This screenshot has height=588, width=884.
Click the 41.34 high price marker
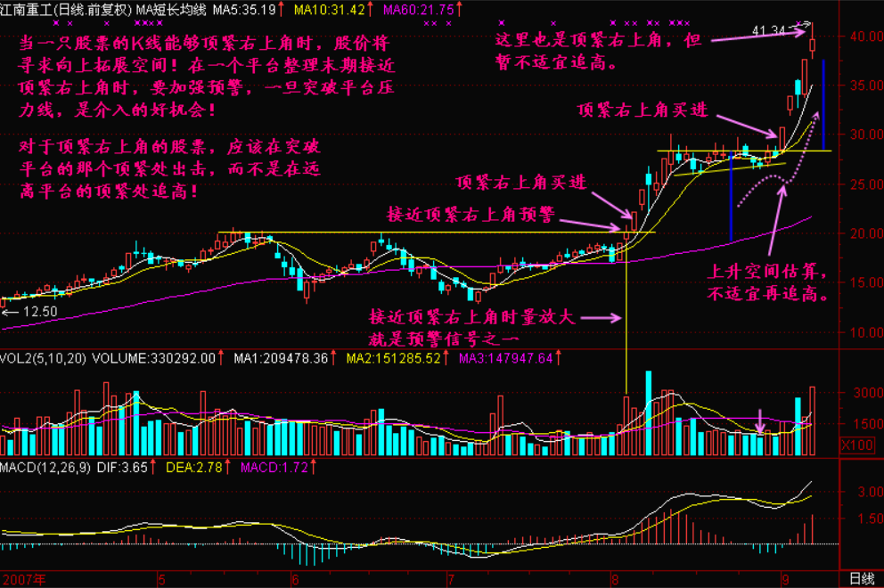[x=770, y=30]
